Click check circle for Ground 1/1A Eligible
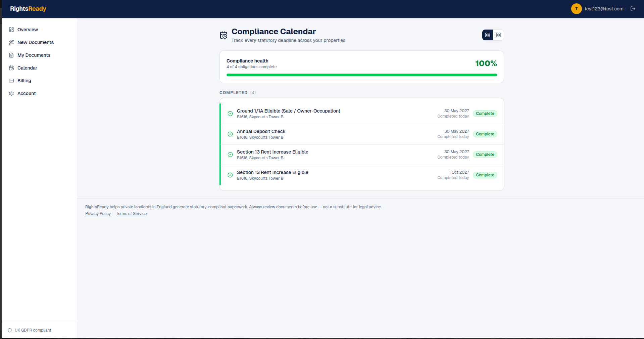Screen dimensions: 644x339 [230, 114]
